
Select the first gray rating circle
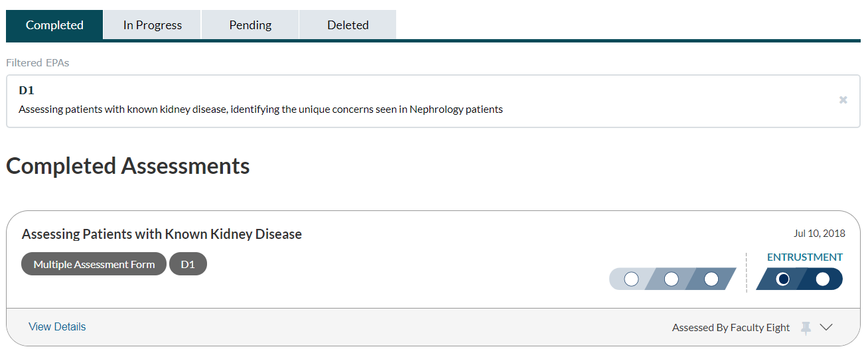click(x=631, y=279)
